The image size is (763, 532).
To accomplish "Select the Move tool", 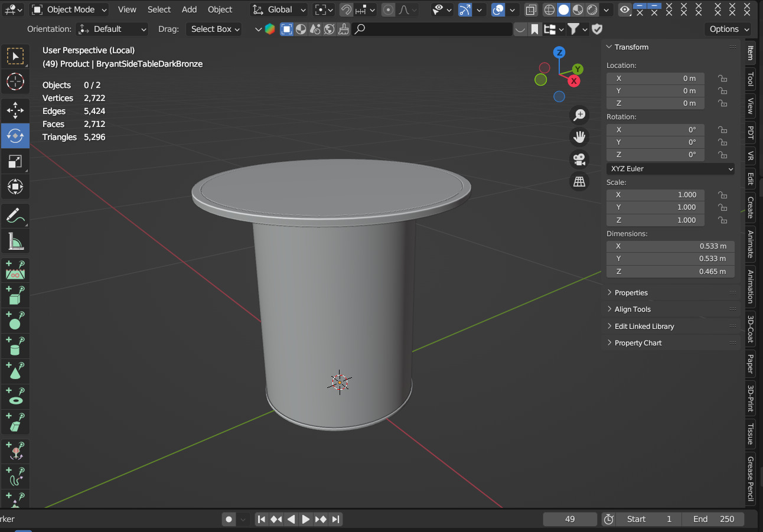I will (15, 110).
